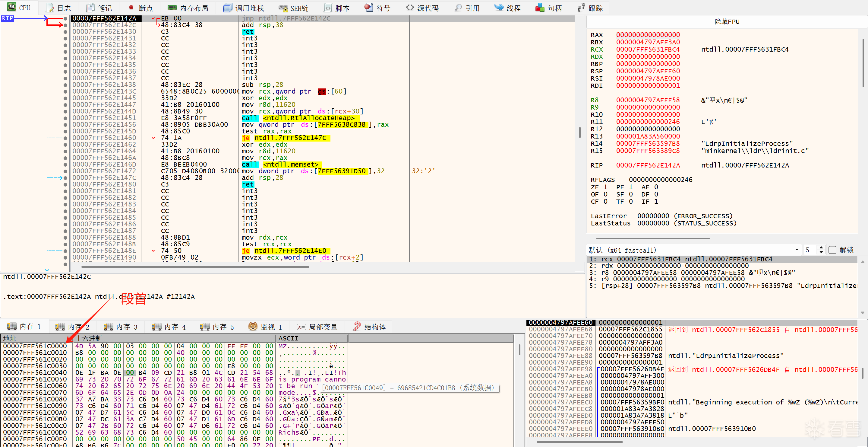The width and height of the screenshot is (868, 447).
Task: Click the registers panel vertical scrollbar
Action: 863,63
